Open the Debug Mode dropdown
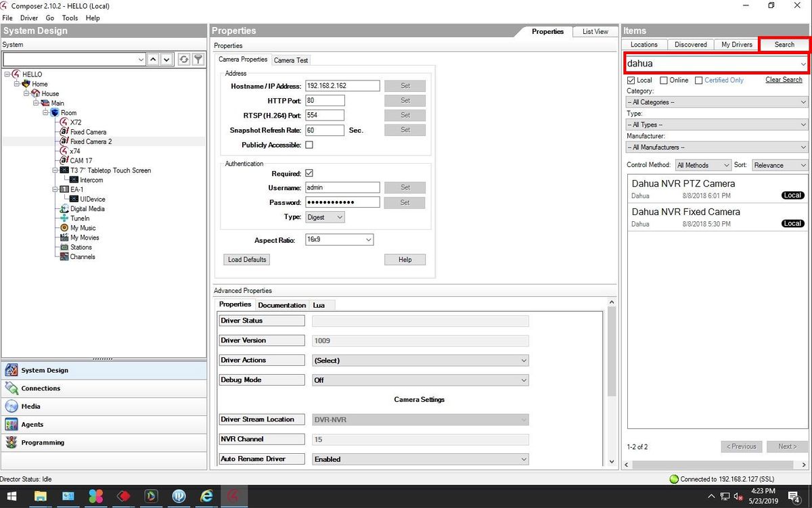This screenshot has height=508, width=812. click(420, 380)
